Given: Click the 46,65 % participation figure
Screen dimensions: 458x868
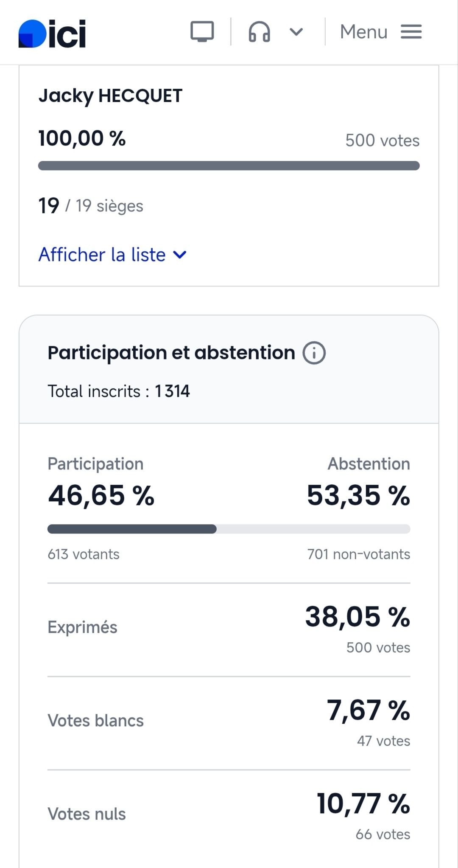Looking at the screenshot, I should click(x=101, y=495).
